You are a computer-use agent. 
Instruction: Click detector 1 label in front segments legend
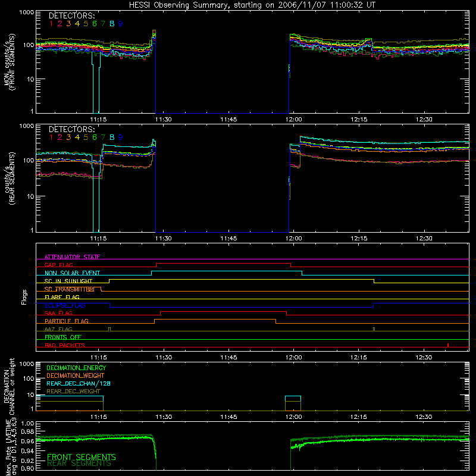(x=51, y=24)
